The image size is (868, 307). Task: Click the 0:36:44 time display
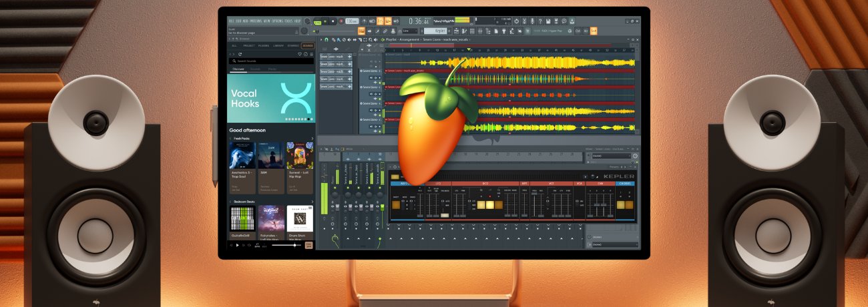419,21
